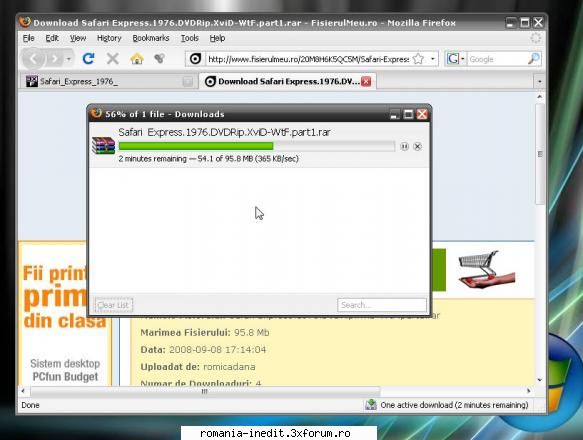This screenshot has height=440, width=583.
Task: Stop loading with the X toolbar icon
Action: click(x=112, y=58)
